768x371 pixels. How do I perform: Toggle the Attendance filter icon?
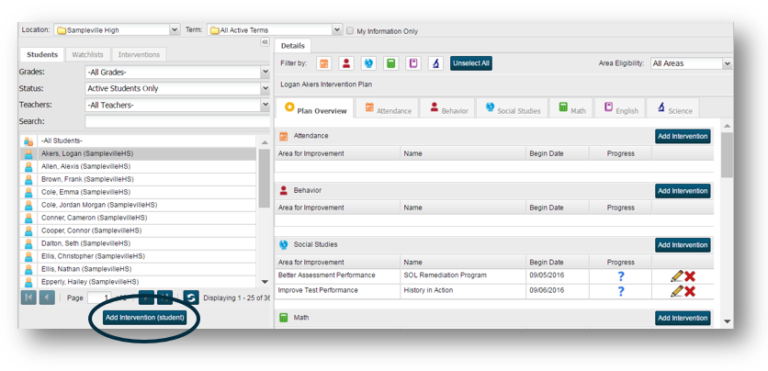(324, 63)
